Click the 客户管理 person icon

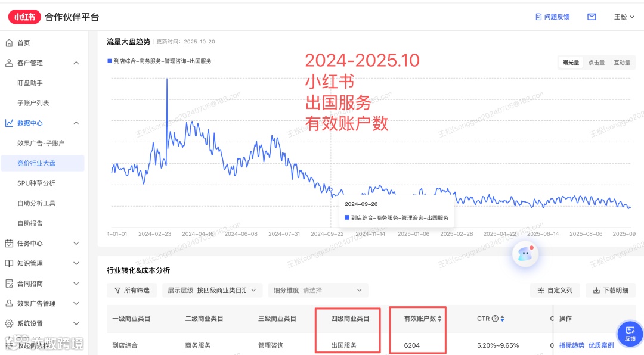click(9, 63)
